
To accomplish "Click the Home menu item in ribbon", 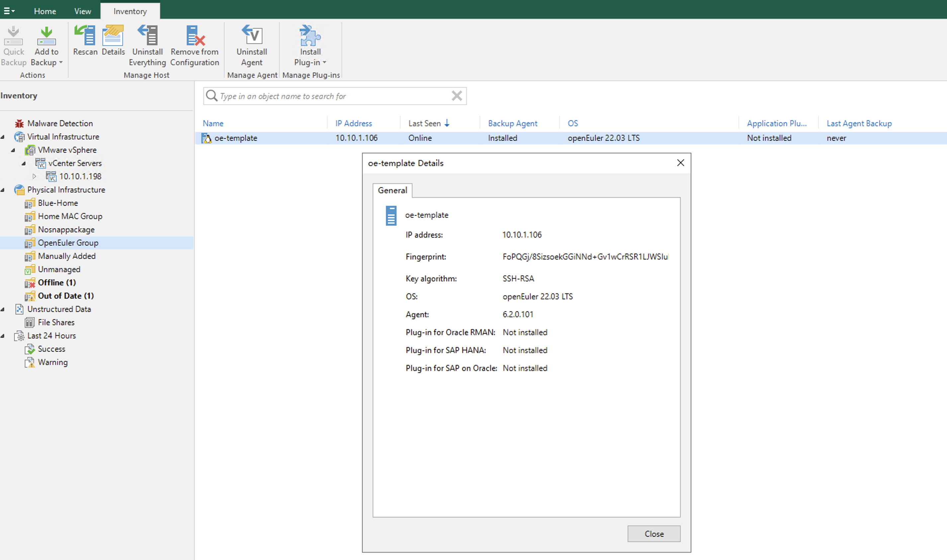I will pos(45,11).
